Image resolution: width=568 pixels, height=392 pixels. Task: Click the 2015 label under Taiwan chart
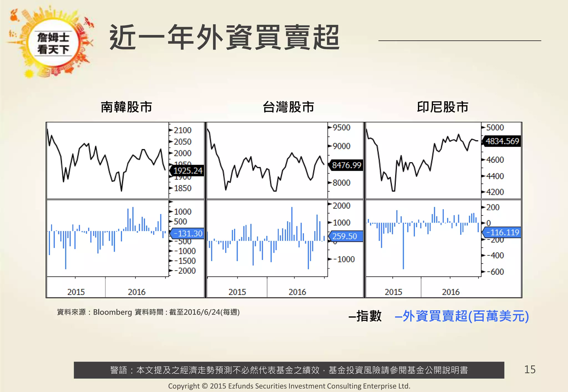point(237,292)
